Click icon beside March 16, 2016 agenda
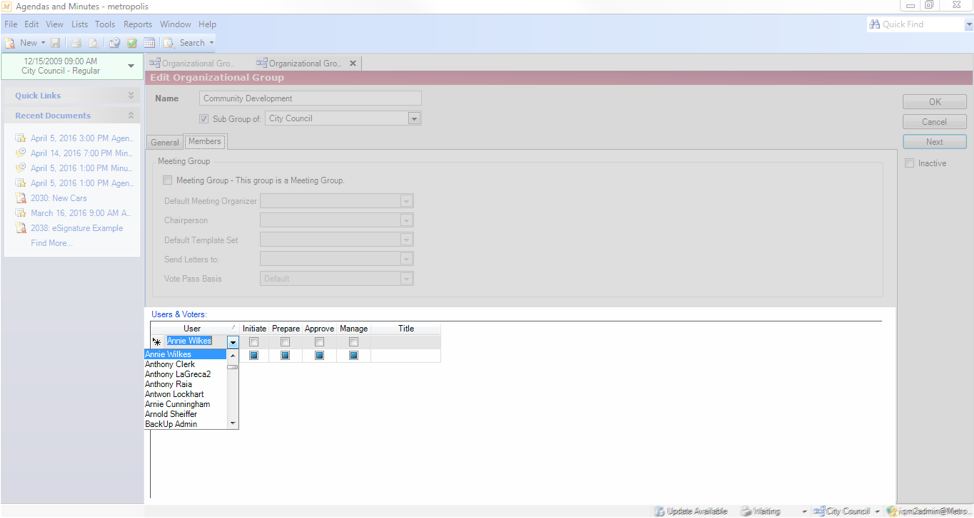This screenshot has height=518, width=974. [x=20, y=213]
